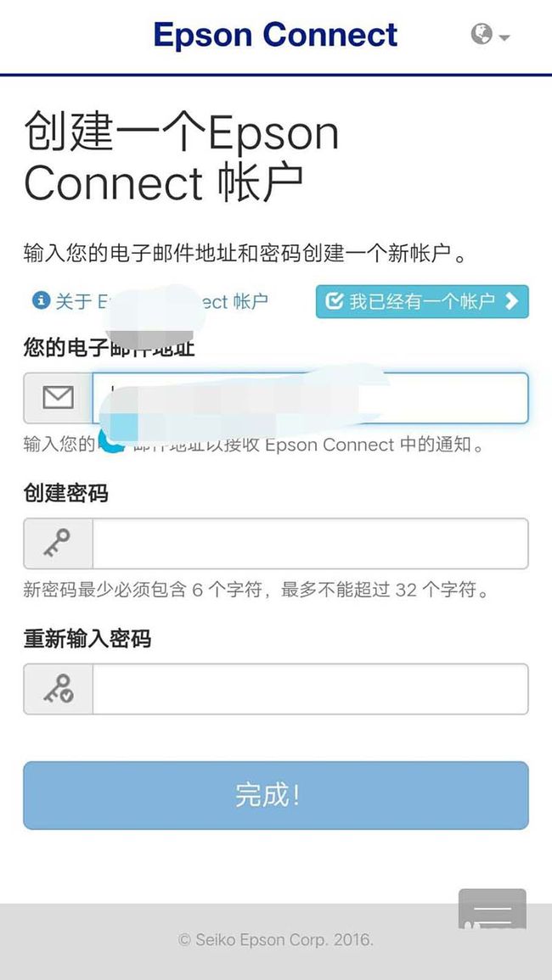Open the language dropdown arrow
The image size is (552, 980).
tap(504, 38)
